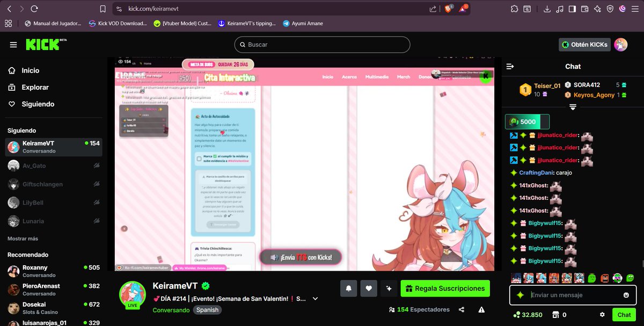Open the user profile avatar menu
Screen dimensions: 644x326
tap(621, 45)
